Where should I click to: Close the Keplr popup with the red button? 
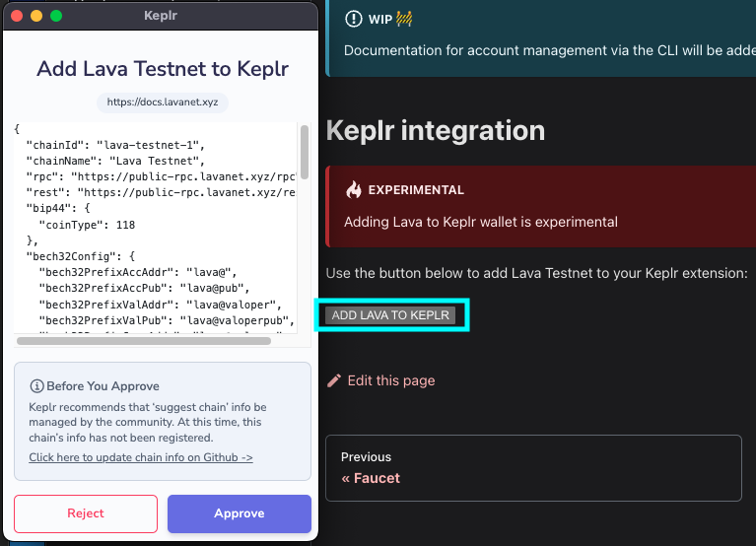[x=17, y=16]
